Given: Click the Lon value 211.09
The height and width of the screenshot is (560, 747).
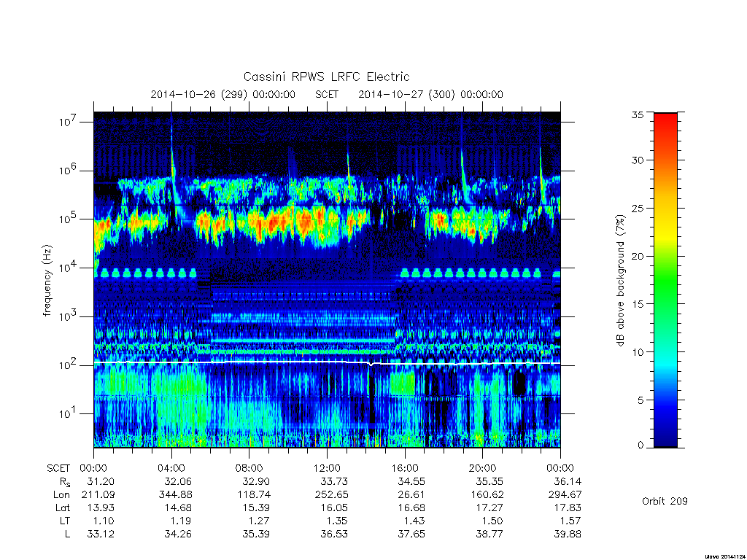Looking at the screenshot, I should (98, 495).
